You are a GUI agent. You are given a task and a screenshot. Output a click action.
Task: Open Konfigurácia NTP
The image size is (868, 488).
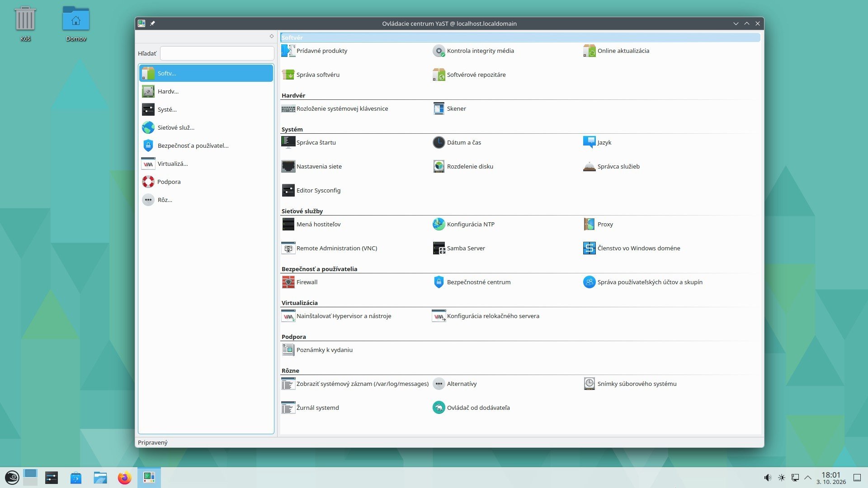pyautogui.click(x=463, y=224)
